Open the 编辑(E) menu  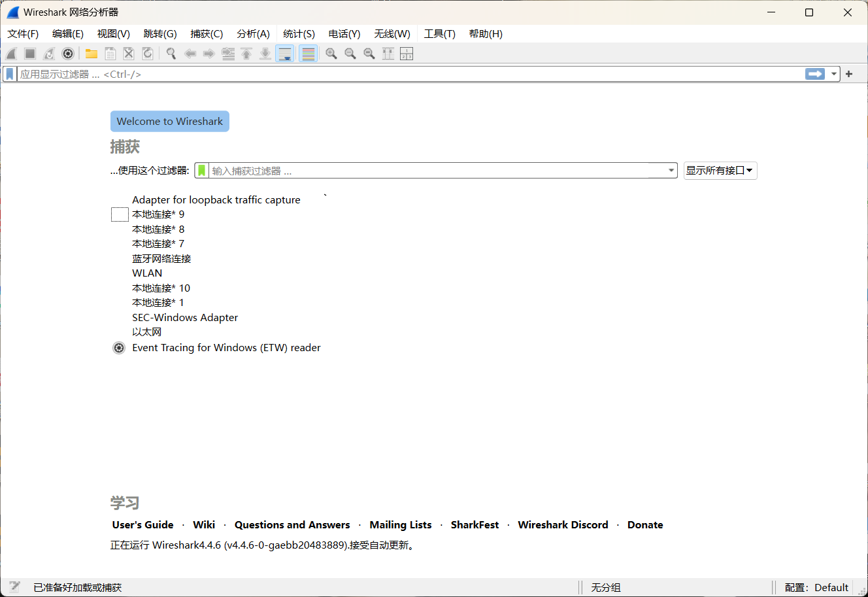pos(68,34)
